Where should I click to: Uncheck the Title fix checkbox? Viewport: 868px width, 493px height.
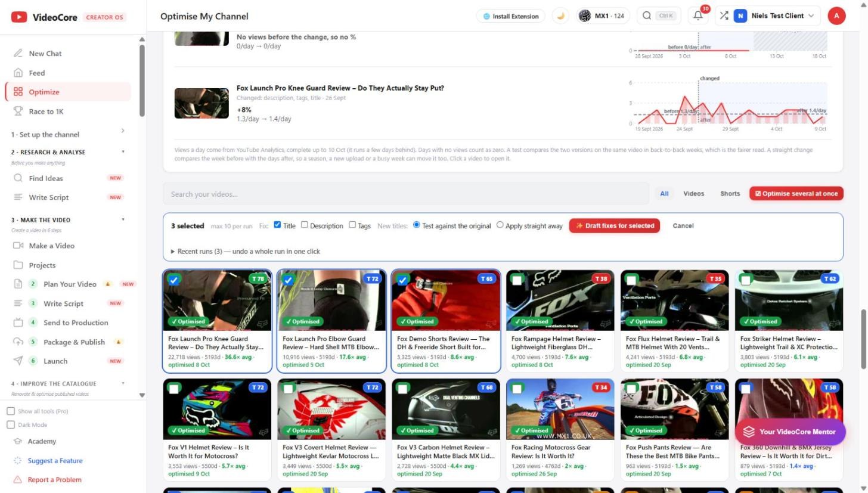click(277, 225)
